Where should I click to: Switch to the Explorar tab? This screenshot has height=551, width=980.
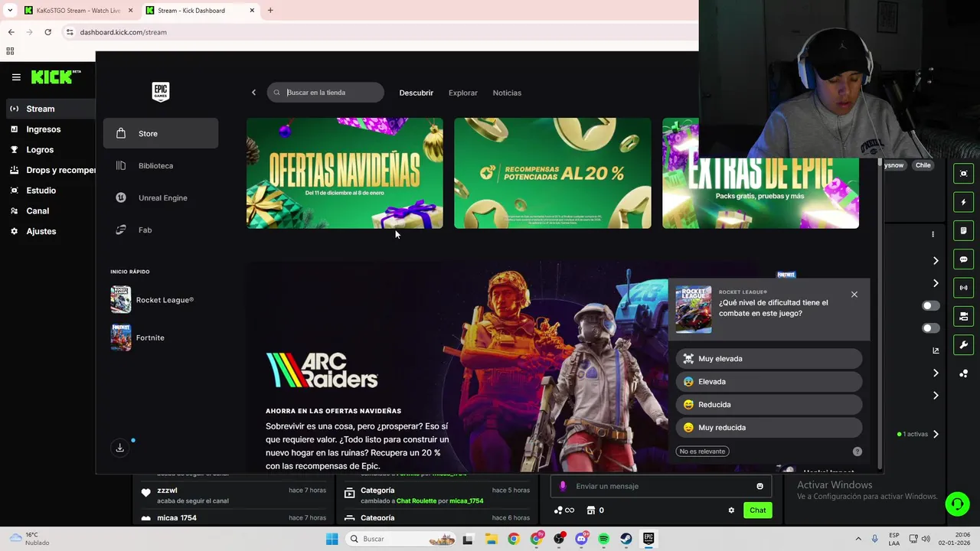462,93
